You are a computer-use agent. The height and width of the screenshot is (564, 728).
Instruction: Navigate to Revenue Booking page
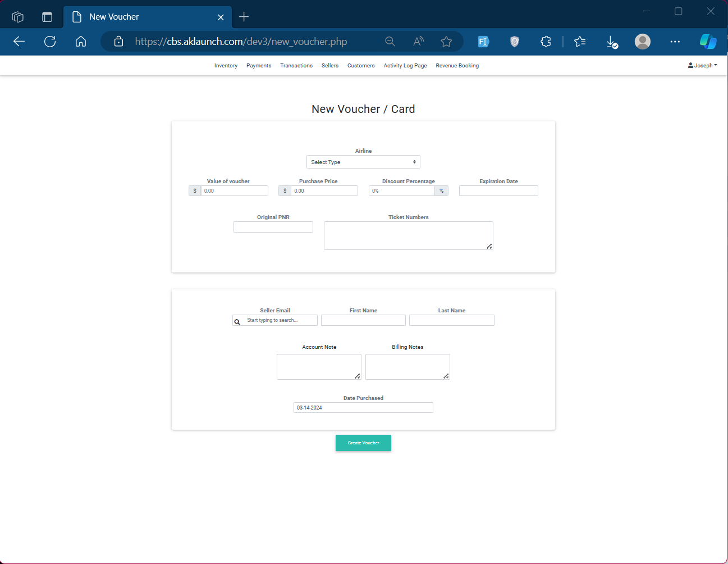[457, 66]
